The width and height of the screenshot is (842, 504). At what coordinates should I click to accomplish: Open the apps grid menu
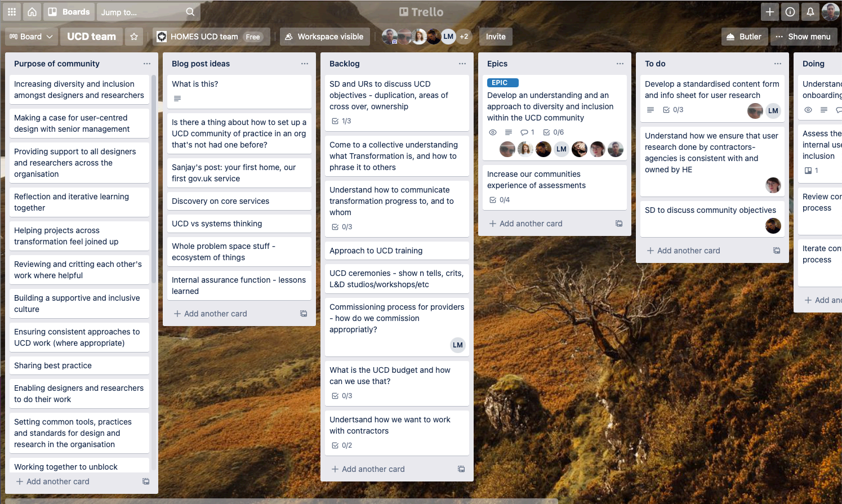pos(12,12)
